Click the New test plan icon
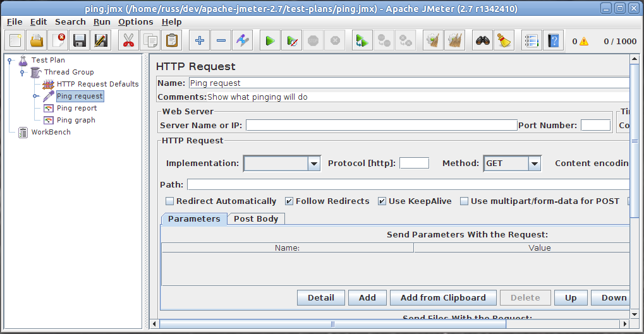 (x=15, y=40)
